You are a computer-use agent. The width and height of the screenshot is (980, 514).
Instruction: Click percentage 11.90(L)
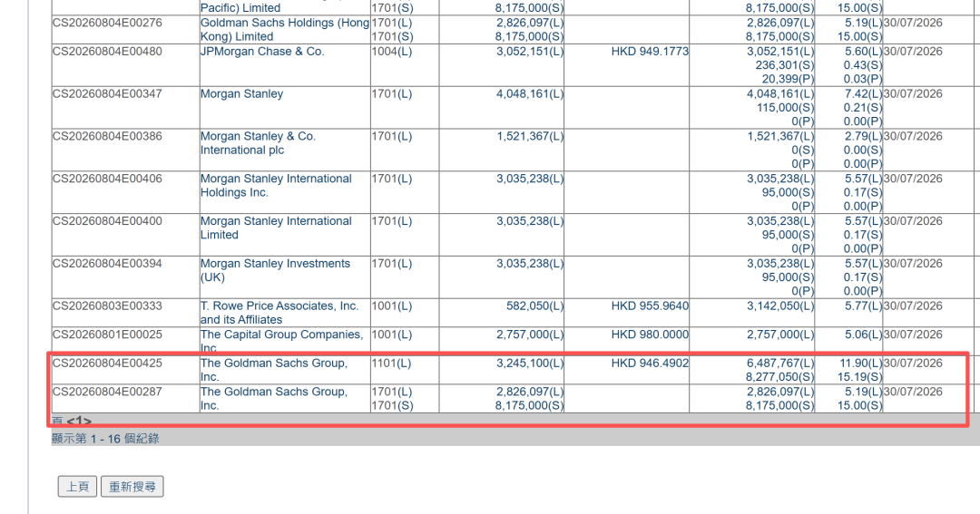pyautogui.click(x=860, y=363)
